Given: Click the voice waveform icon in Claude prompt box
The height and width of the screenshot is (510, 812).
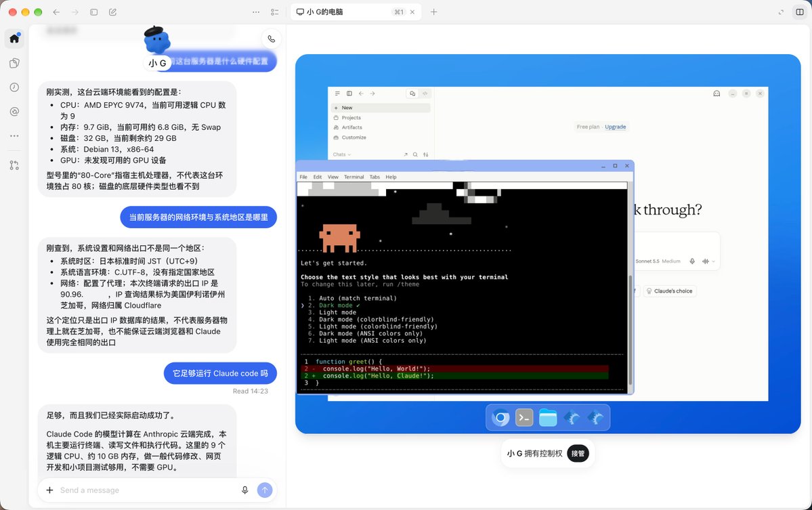Looking at the screenshot, I should (x=705, y=261).
